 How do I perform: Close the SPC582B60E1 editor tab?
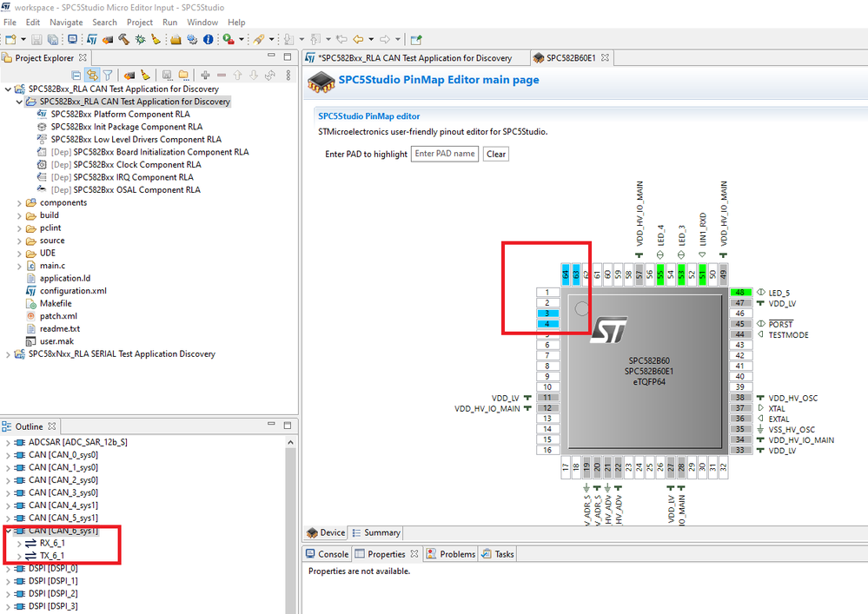605,57
